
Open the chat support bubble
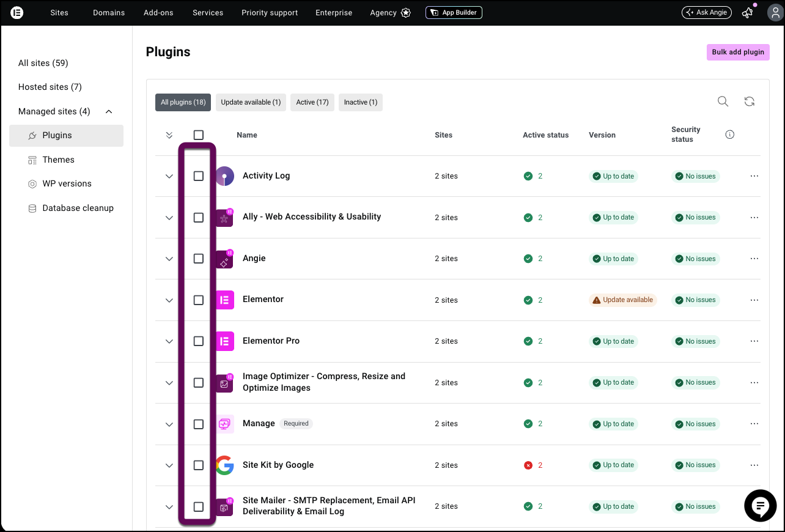[x=760, y=506]
